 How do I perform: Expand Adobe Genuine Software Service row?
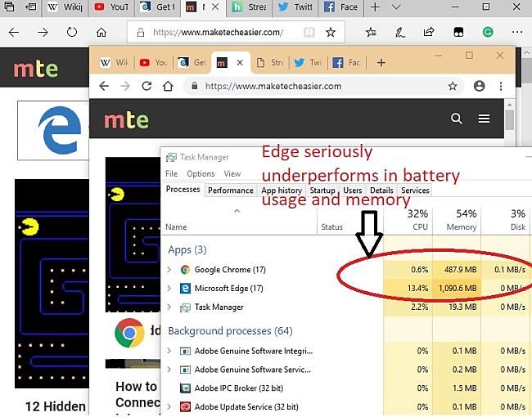[x=169, y=370]
